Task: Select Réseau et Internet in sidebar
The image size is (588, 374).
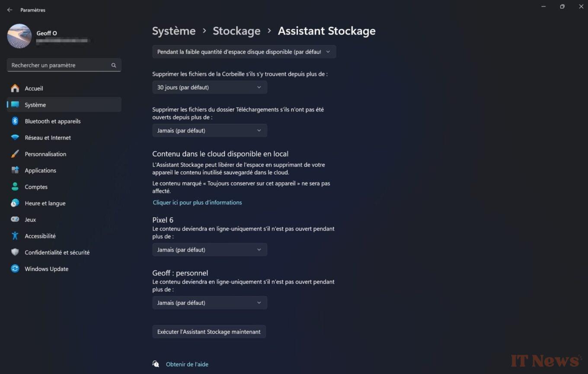Action: click(48, 137)
